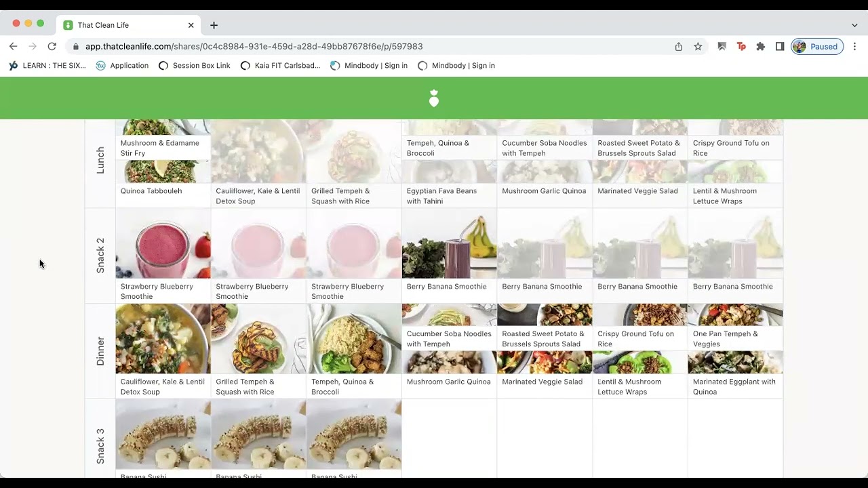This screenshot has height=488, width=868.
Task: Open Lentil & Mushroom Lettuce Wraps in Lunch row
Action: (735, 184)
